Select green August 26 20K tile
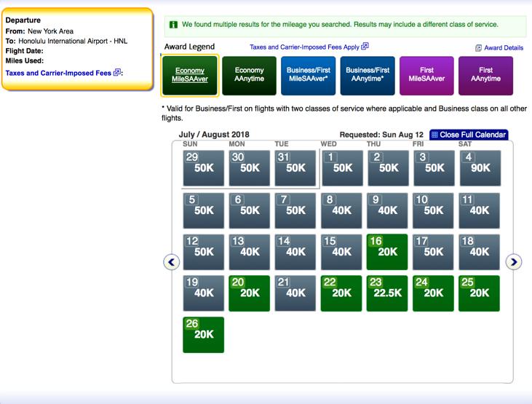Viewport: 532px width, 404px height. (204, 335)
